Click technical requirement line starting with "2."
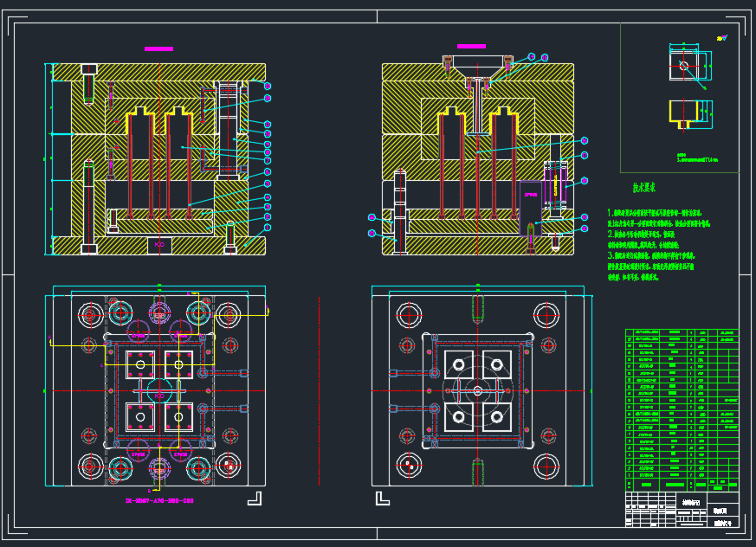This screenshot has width=756, height=547. pos(641,235)
